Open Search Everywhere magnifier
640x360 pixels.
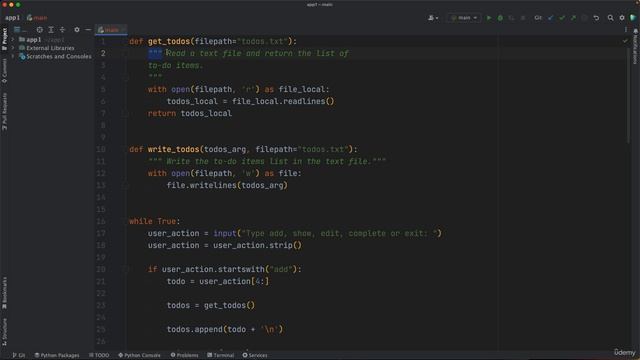[x=610, y=18]
